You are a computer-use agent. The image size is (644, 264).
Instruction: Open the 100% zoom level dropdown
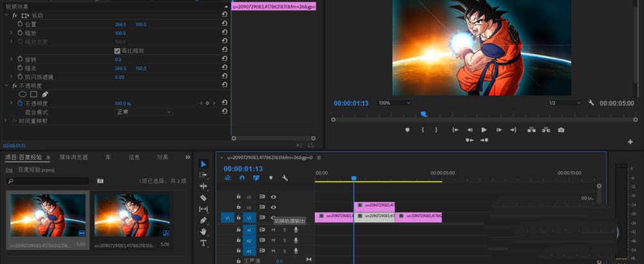point(393,103)
